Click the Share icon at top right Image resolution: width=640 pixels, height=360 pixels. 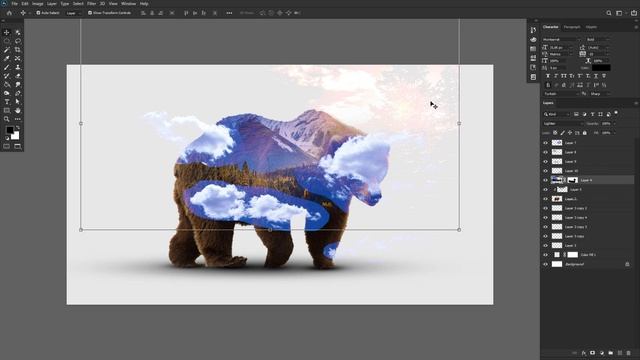point(633,13)
